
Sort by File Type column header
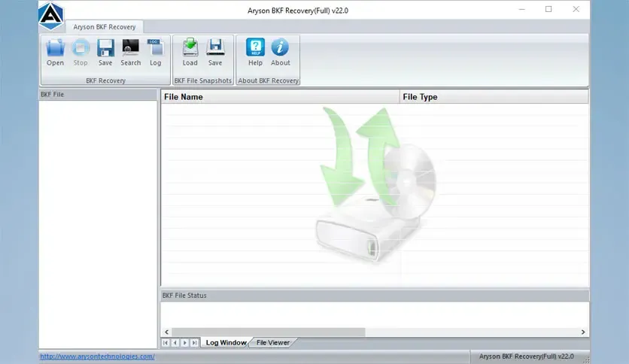click(494, 97)
